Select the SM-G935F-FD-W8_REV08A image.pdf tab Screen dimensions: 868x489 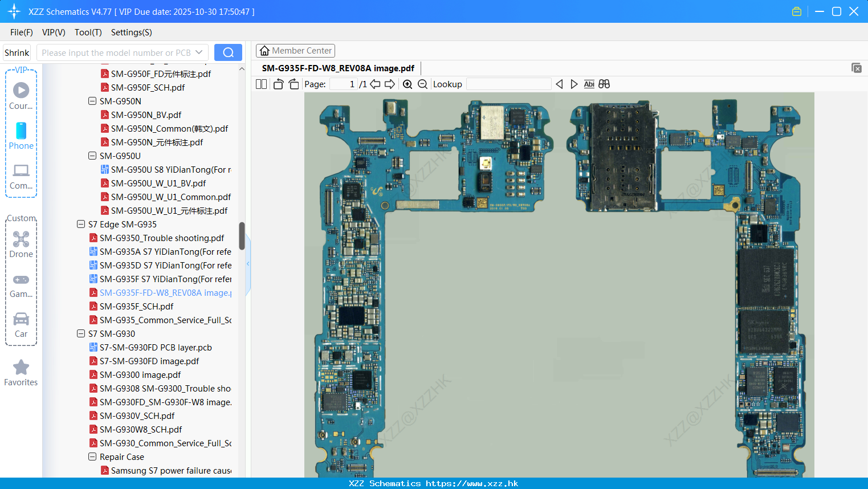tap(338, 68)
